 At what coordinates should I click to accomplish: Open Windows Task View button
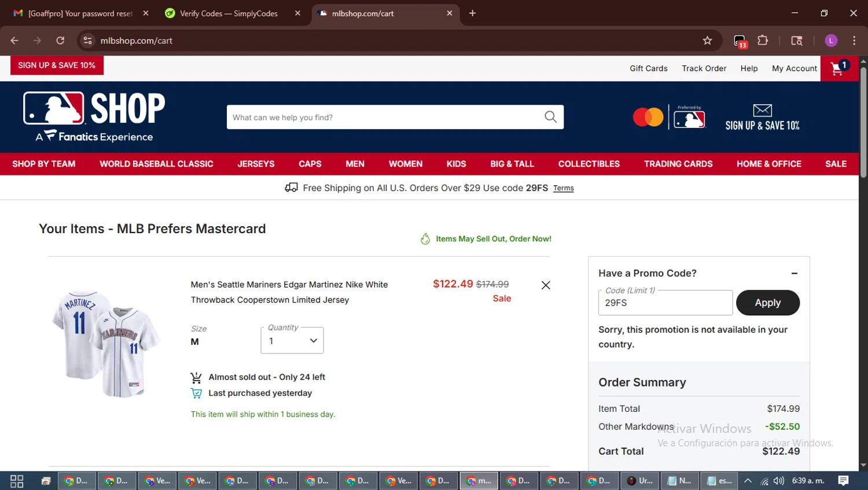coord(17,481)
